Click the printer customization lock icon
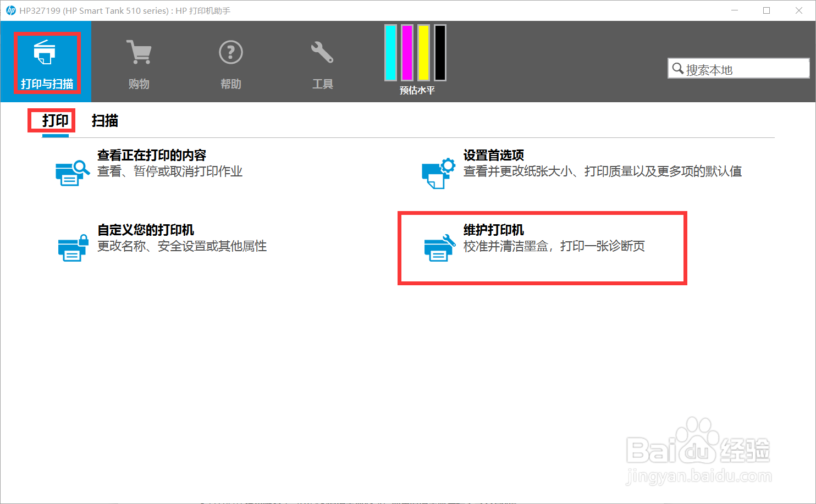816x504 pixels. pos(72,247)
